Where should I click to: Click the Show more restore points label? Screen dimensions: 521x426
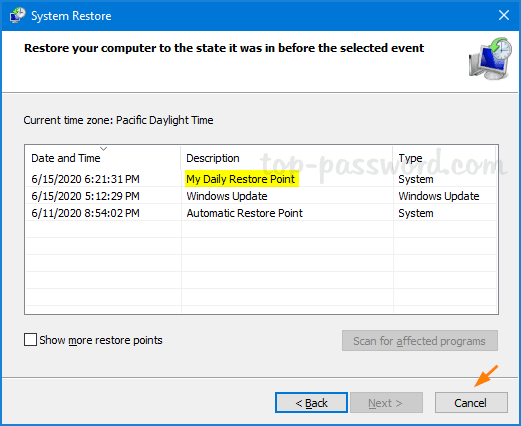point(101,340)
